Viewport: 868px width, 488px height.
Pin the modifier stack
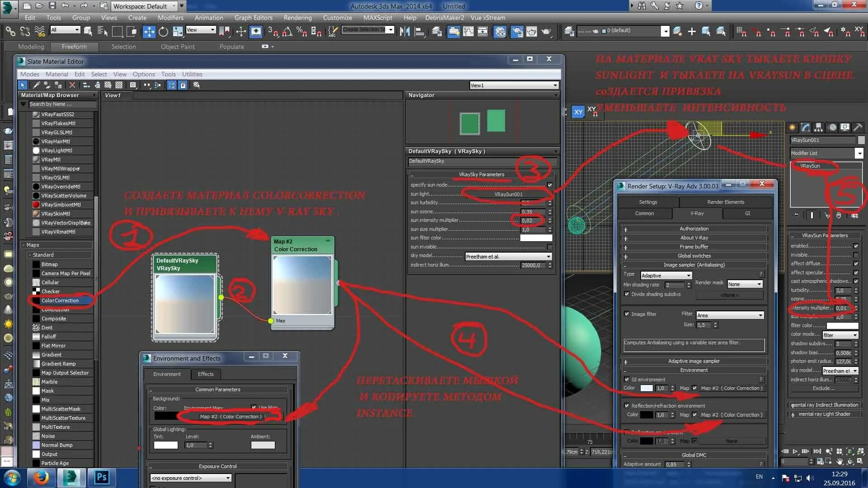[796, 215]
